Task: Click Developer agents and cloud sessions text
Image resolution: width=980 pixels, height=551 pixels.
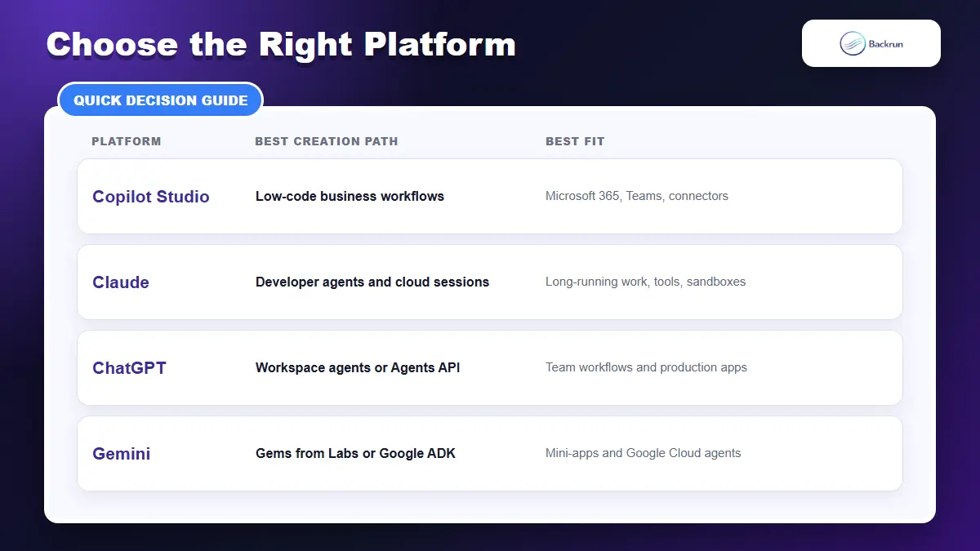Action: tap(372, 282)
